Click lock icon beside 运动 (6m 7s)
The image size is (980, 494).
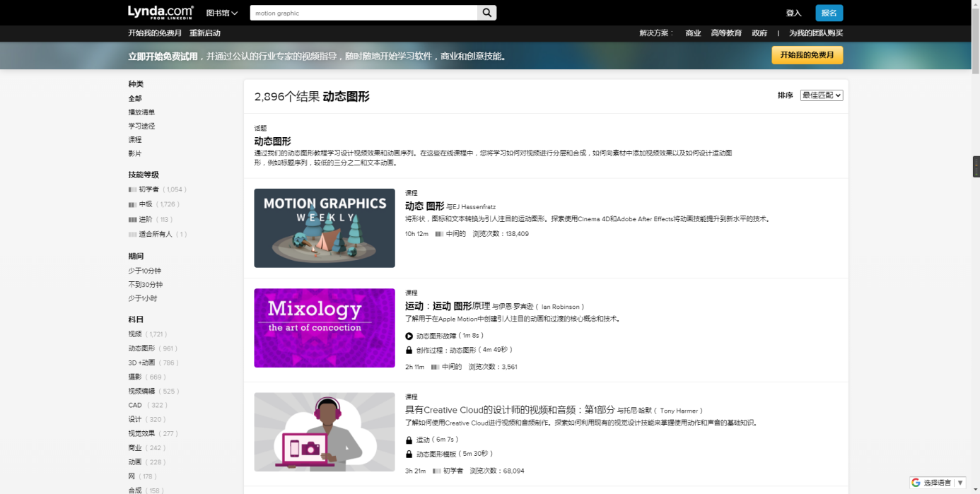[x=409, y=440]
